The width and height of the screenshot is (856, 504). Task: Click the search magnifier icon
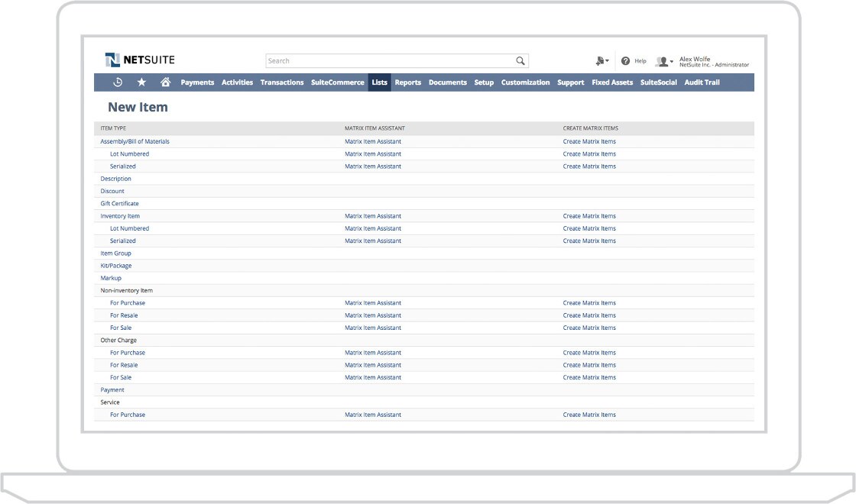[x=520, y=61]
